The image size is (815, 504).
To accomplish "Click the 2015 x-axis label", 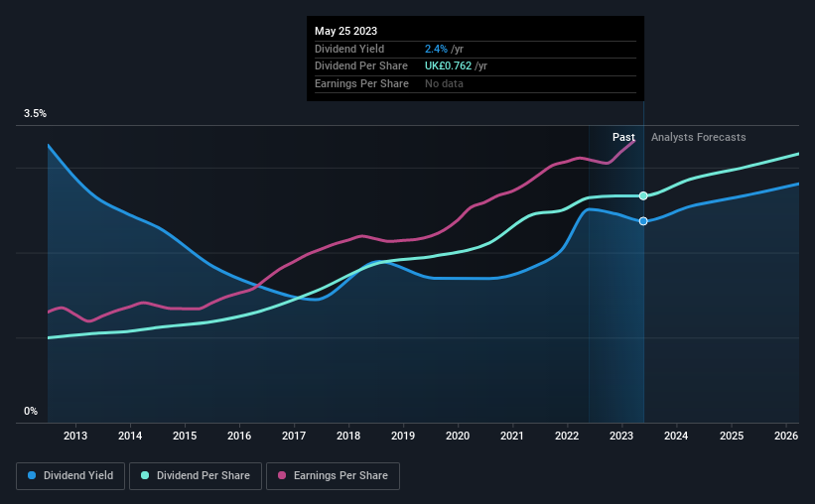I will pos(185,436).
